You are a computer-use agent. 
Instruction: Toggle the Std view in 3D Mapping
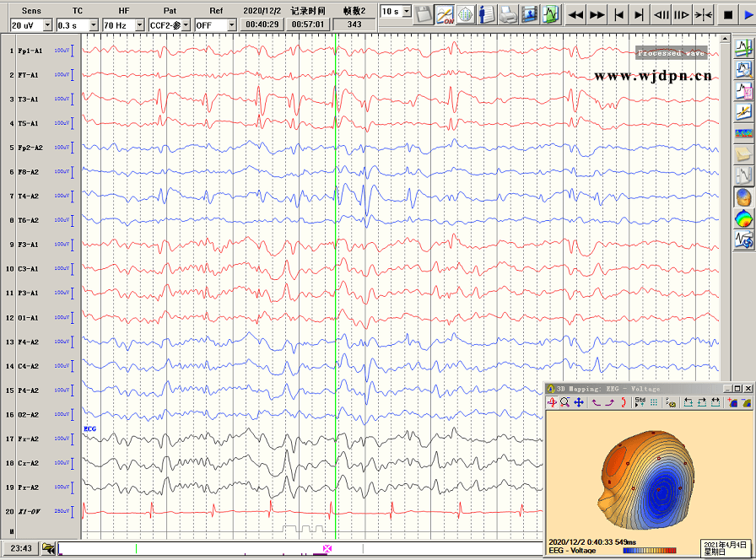coord(640,403)
